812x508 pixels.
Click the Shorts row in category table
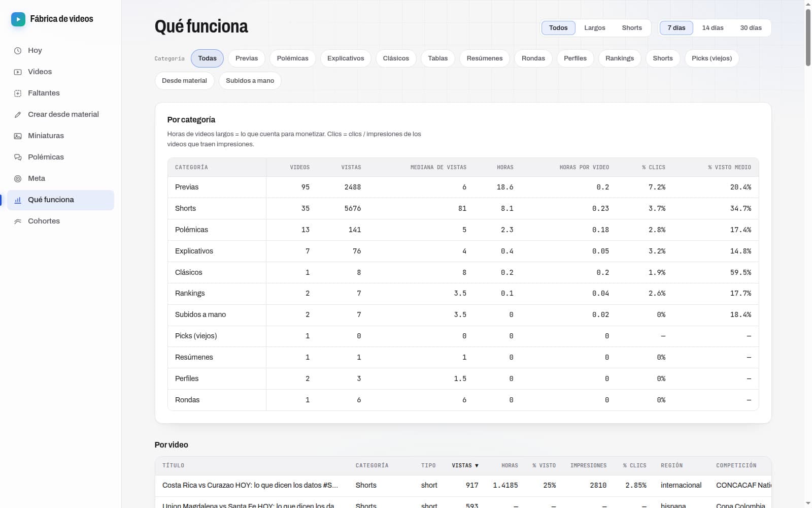point(463,208)
